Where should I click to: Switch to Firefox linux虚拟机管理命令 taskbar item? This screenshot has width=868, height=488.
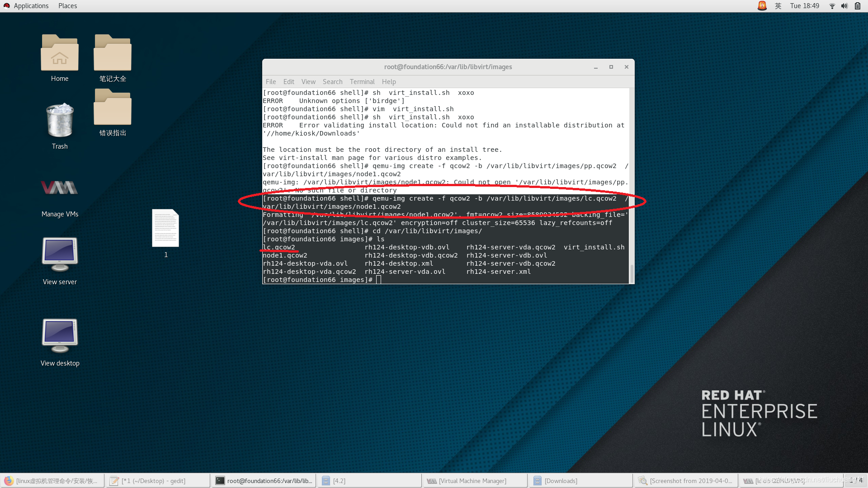(x=52, y=481)
